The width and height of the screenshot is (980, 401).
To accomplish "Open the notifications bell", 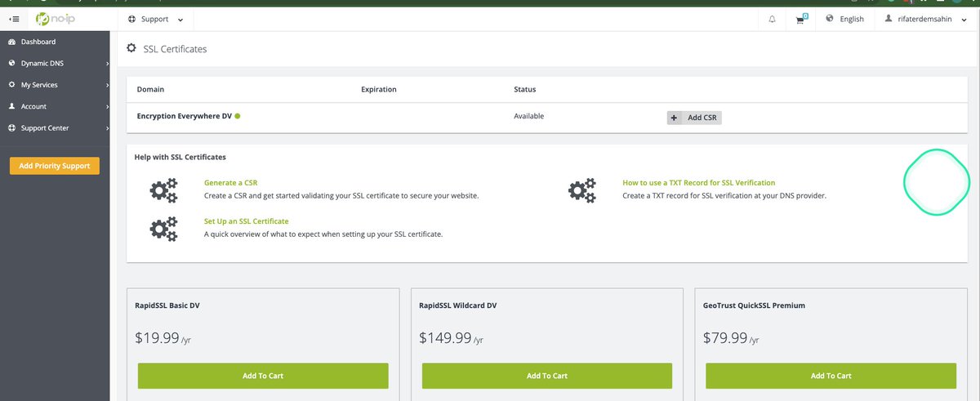I will point(773,19).
